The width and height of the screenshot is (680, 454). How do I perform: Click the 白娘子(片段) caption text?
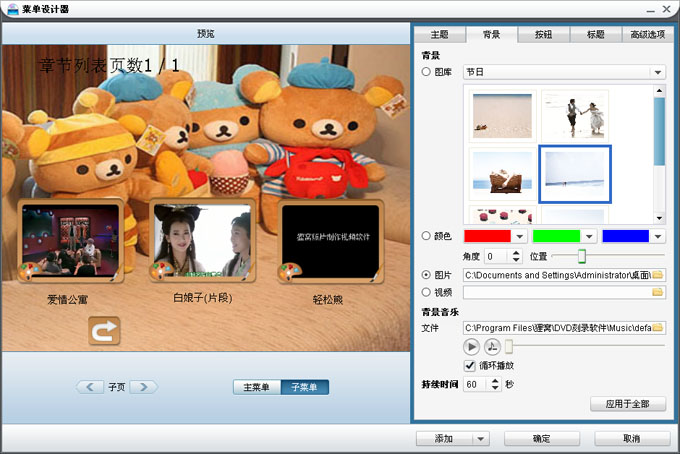point(203,298)
